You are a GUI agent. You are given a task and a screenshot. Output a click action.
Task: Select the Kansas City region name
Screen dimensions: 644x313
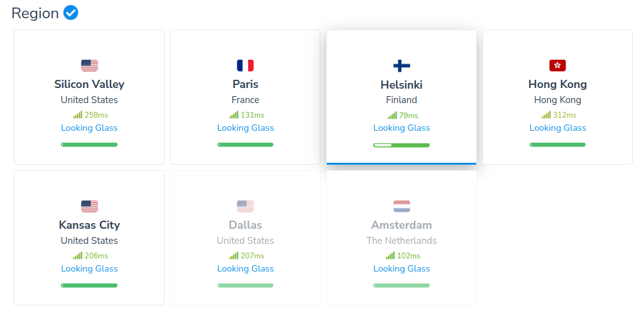89,225
